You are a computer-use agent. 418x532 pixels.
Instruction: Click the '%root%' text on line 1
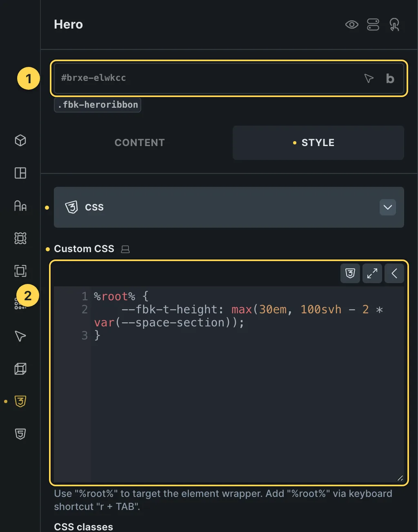[114, 296]
